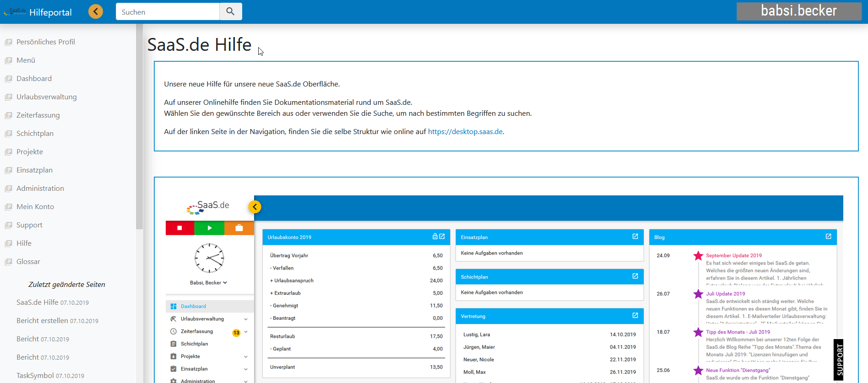
Task: Open Support help section
Action: pos(29,225)
